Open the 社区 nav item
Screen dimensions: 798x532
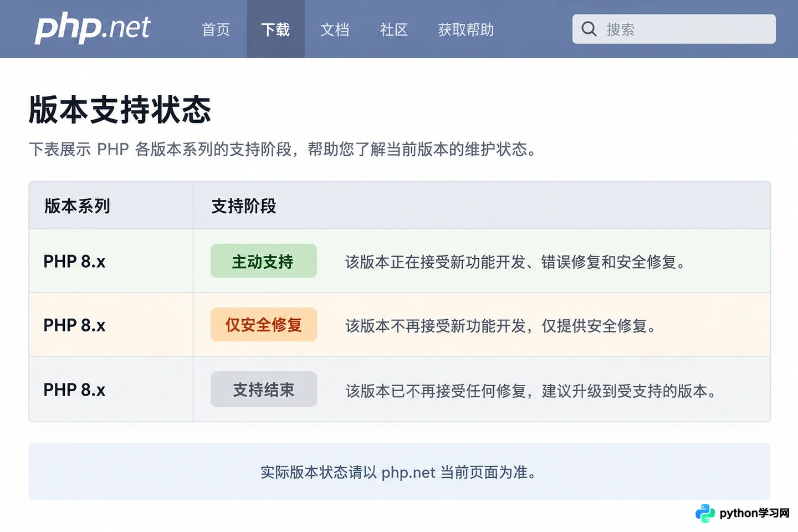coord(394,29)
